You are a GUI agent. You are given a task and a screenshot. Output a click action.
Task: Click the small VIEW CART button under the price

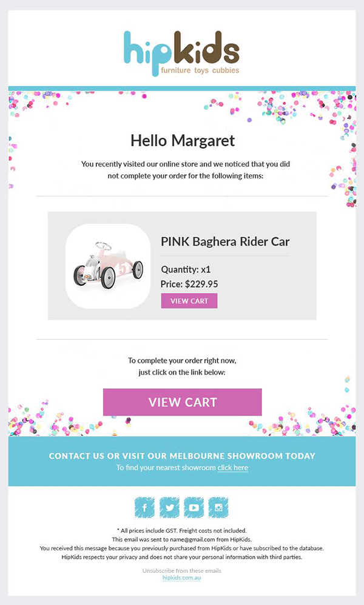click(189, 301)
